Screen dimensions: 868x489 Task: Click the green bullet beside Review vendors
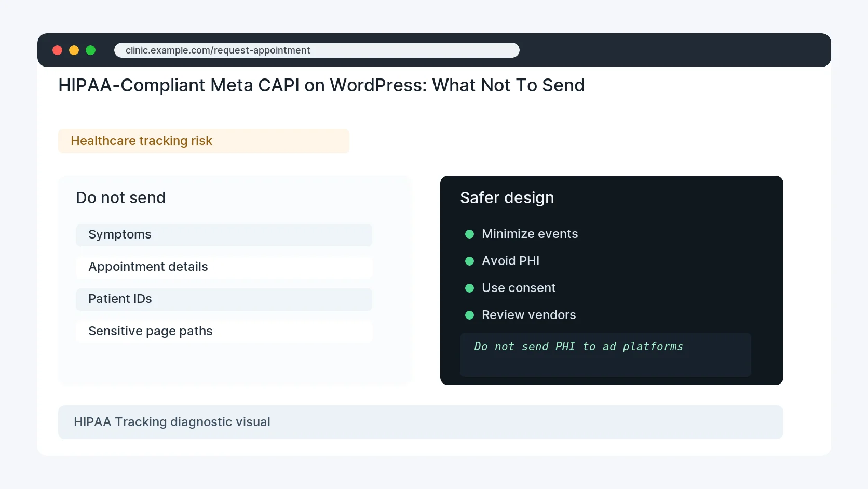tap(470, 315)
